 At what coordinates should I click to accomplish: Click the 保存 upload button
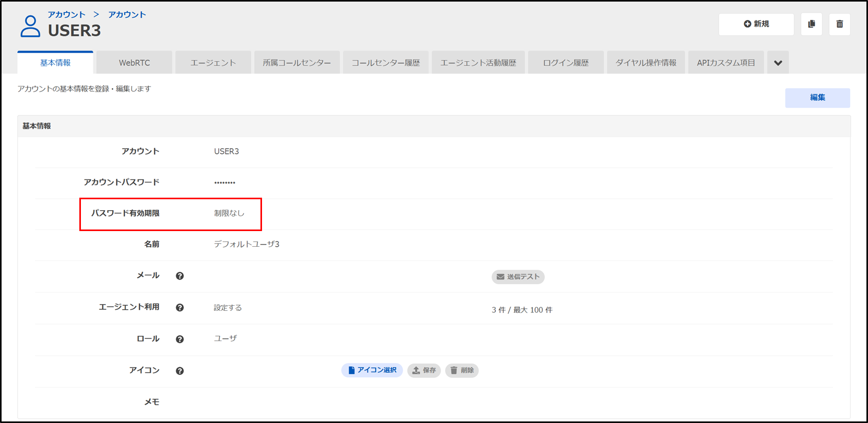pos(424,370)
